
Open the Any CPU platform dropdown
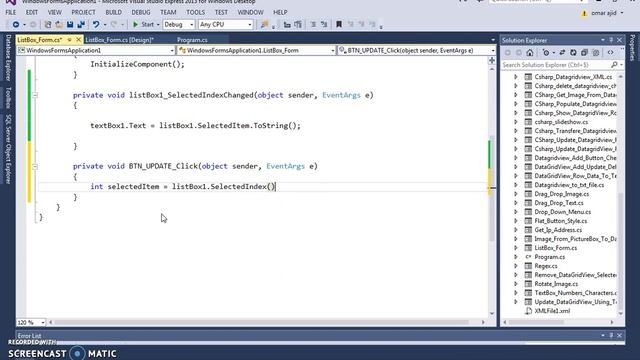[x=225, y=24]
